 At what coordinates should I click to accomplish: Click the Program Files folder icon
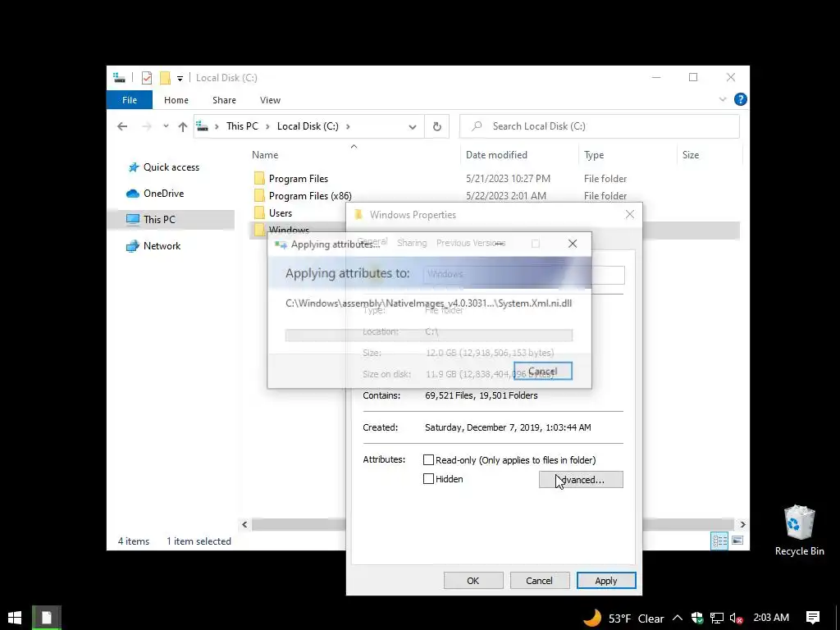tap(259, 178)
